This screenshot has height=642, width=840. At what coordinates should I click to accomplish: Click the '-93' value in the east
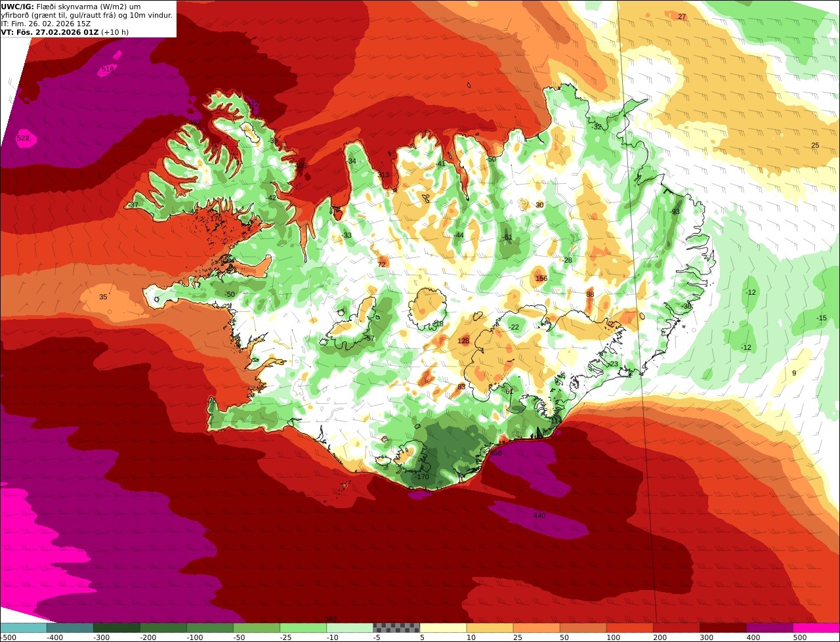(x=675, y=211)
